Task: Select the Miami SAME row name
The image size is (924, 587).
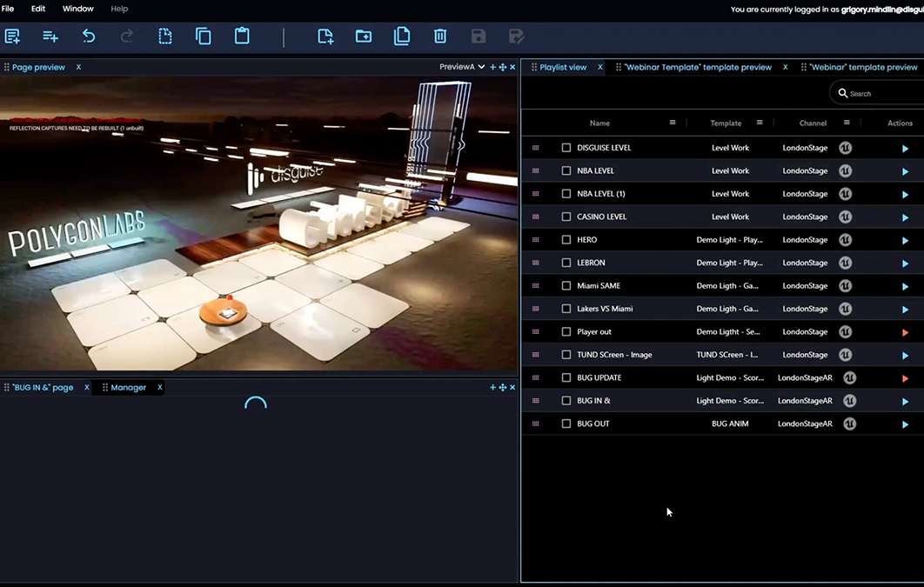Action: 598,285
